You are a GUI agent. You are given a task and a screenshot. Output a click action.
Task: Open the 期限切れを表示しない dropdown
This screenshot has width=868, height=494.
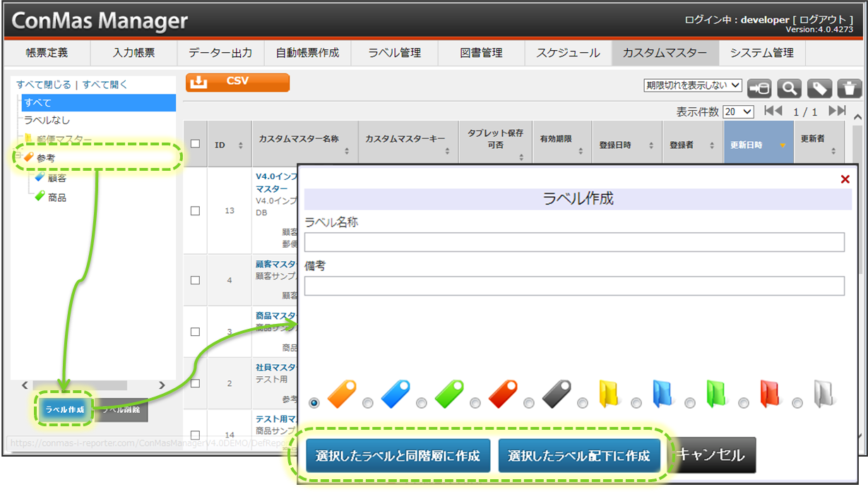(692, 85)
